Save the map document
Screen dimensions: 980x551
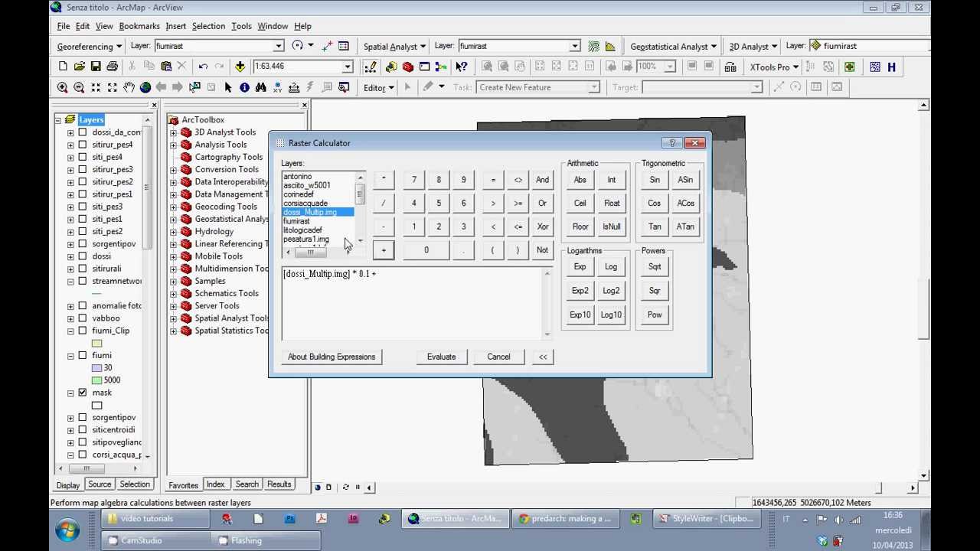96,67
